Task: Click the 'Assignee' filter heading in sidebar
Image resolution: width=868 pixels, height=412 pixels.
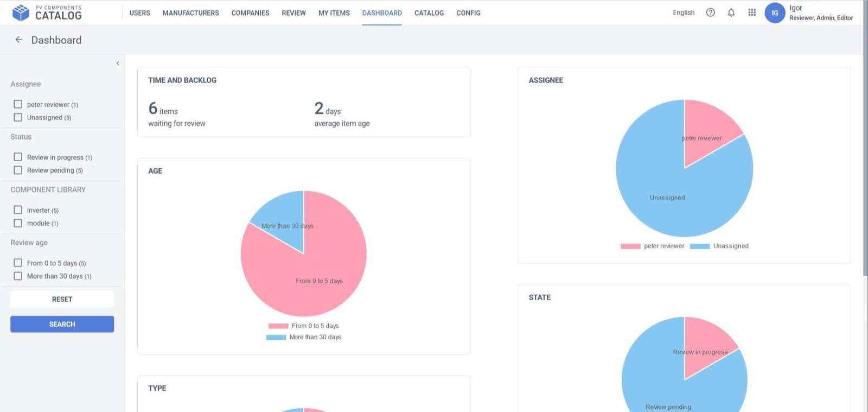Action: point(25,84)
